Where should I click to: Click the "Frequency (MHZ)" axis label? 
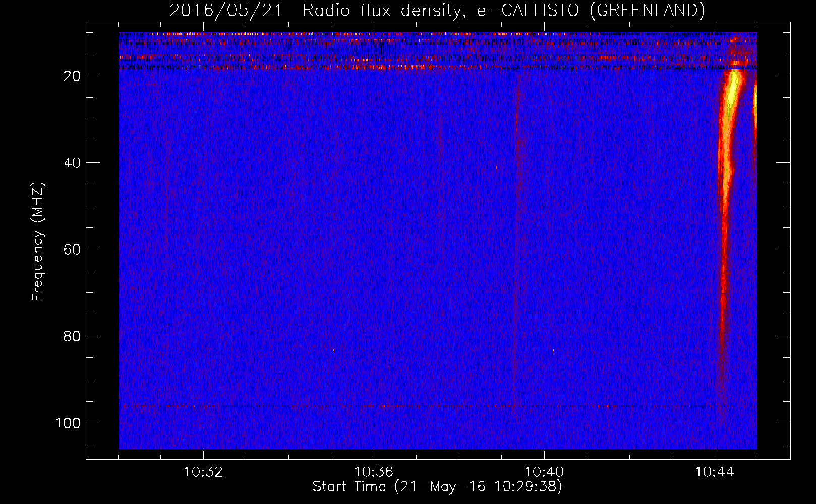click(38, 242)
